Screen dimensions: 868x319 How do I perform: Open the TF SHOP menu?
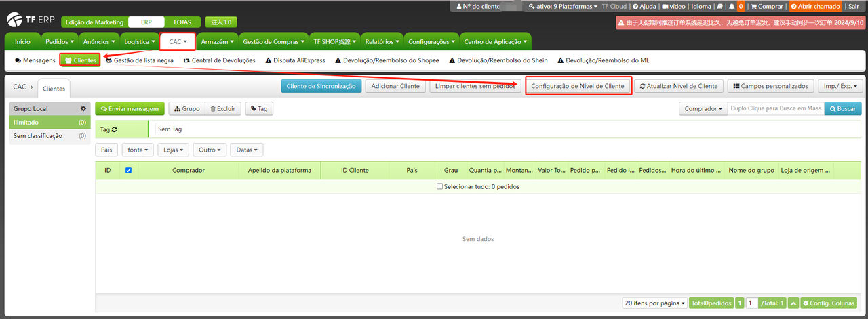pos(334,41)
